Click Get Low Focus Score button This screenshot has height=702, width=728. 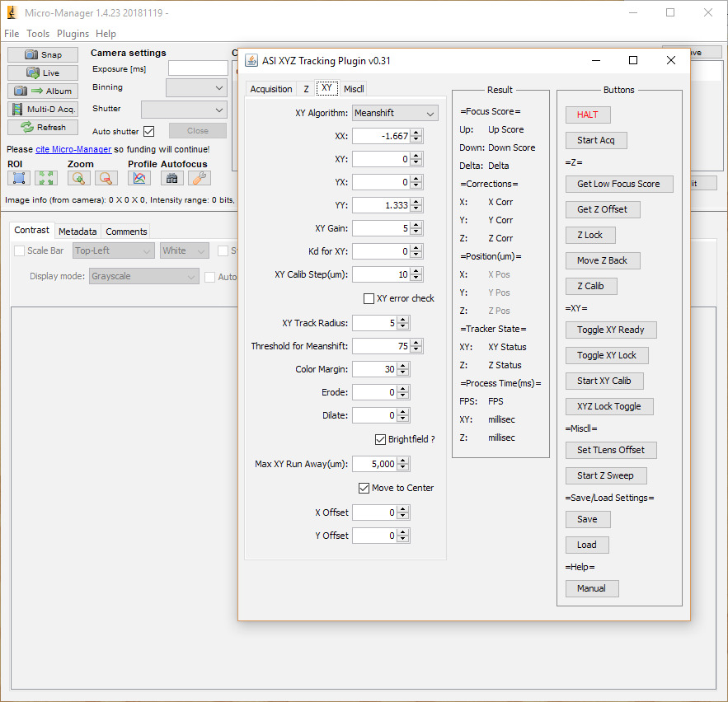[x=619, y=185]
